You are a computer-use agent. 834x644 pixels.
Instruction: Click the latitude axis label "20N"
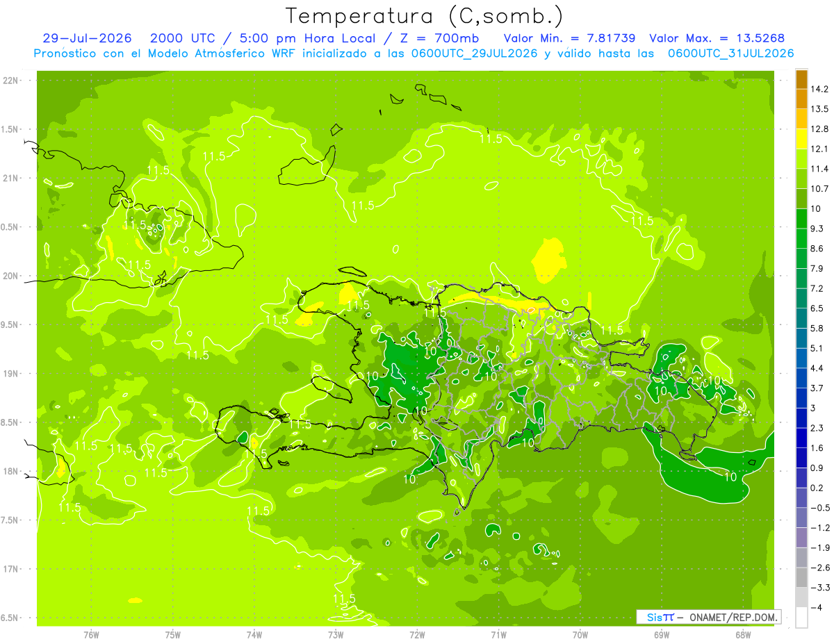click(x=11, y=276)
